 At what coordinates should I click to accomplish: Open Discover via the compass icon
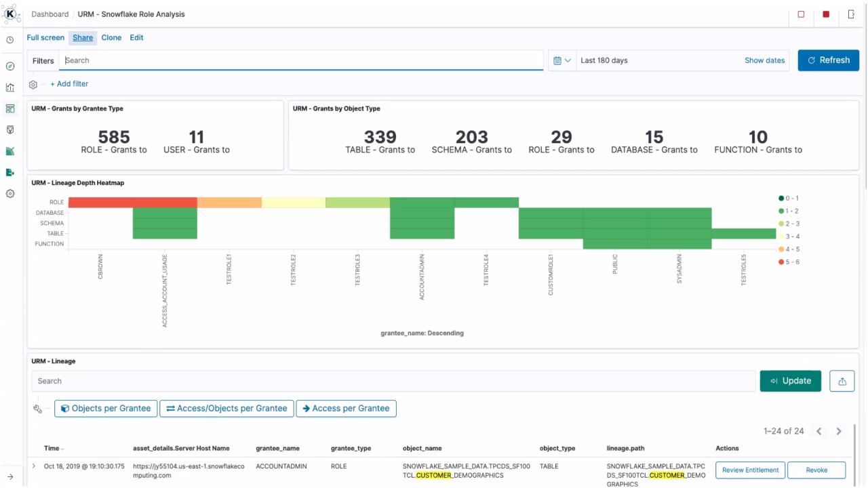[x=10, y=66]
